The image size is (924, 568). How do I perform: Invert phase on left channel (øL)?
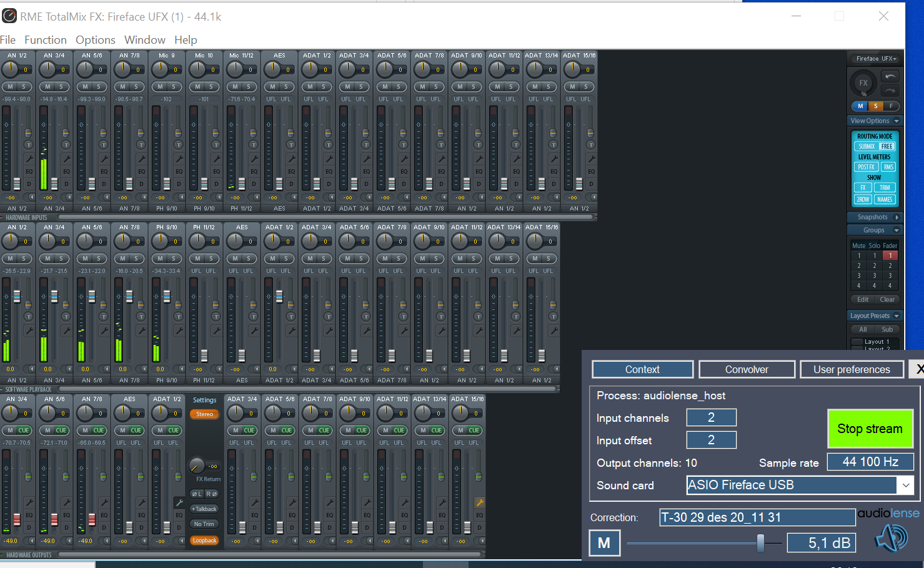[x=197, y=494]
